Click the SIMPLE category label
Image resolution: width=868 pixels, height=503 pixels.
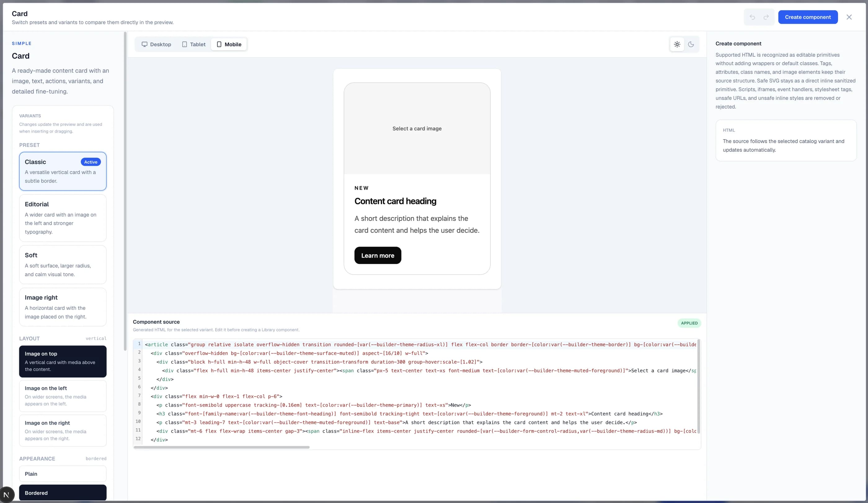21,43
